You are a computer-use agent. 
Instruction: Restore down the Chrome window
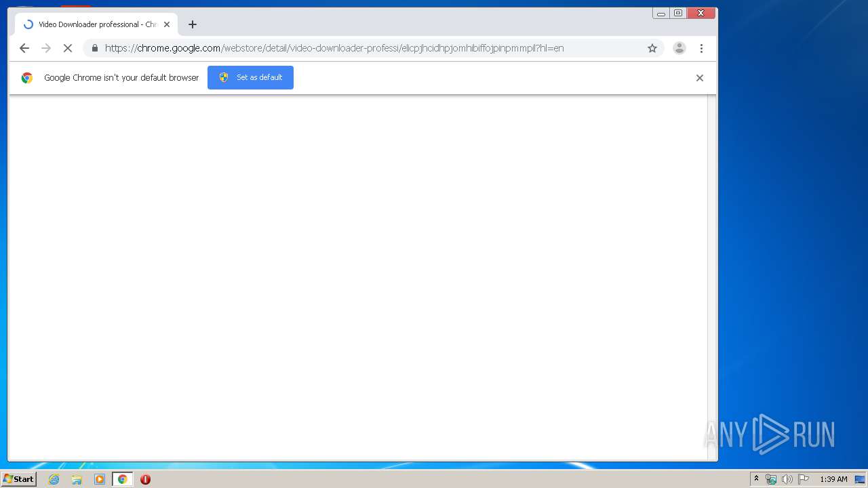[x=678, y=13]
